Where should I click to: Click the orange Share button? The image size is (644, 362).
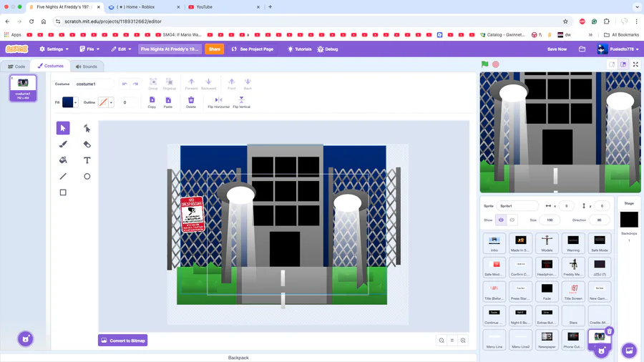click(x=215, y=49)
